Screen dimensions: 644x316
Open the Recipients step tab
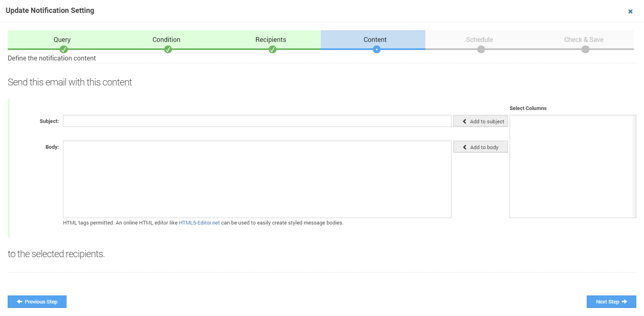pyautogui.click(x=271, y=39)
